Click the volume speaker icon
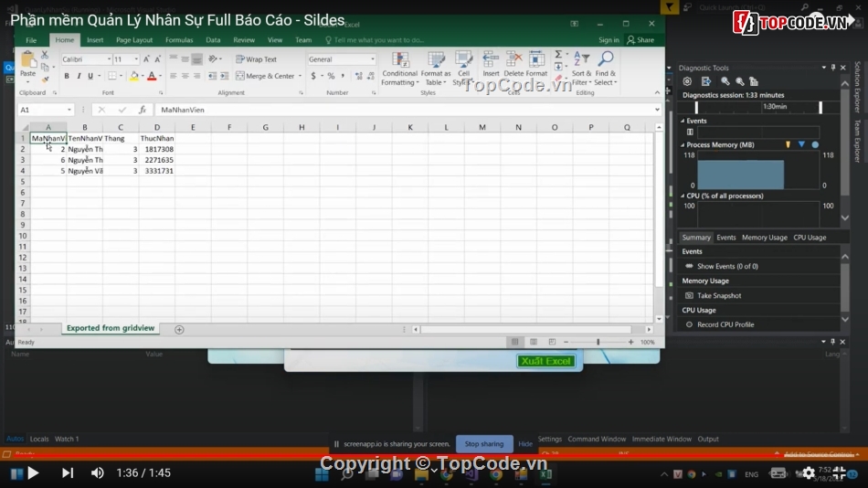 (98, 473)
